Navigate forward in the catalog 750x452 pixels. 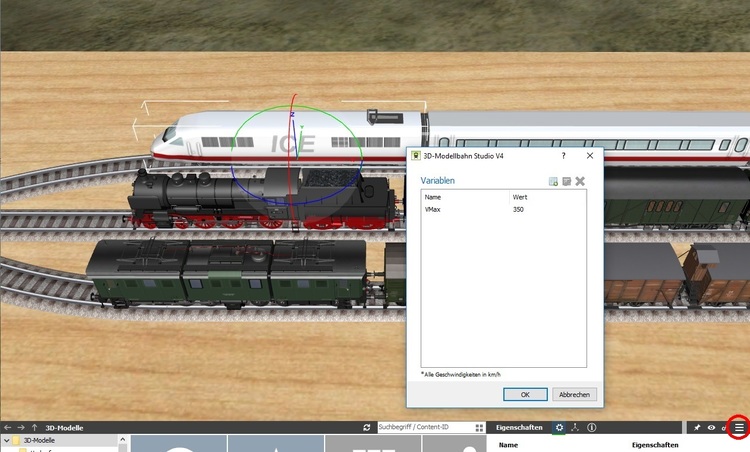[x=21, y=428]
